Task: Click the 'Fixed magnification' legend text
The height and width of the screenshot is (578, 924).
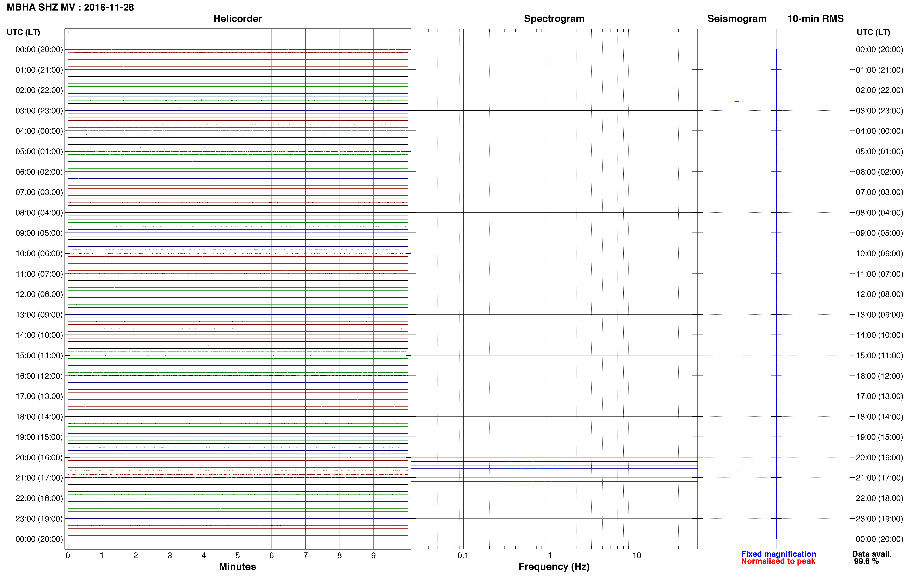Action: [778, 554]
